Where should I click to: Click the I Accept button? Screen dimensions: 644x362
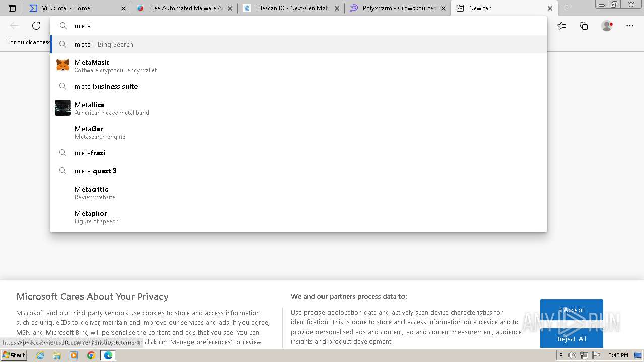pyautogui.click(x=572, y=310)
